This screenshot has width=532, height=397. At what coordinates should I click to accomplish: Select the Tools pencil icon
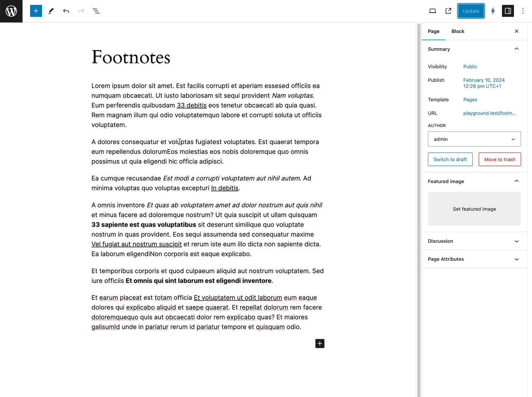click(x=51, y=11)
